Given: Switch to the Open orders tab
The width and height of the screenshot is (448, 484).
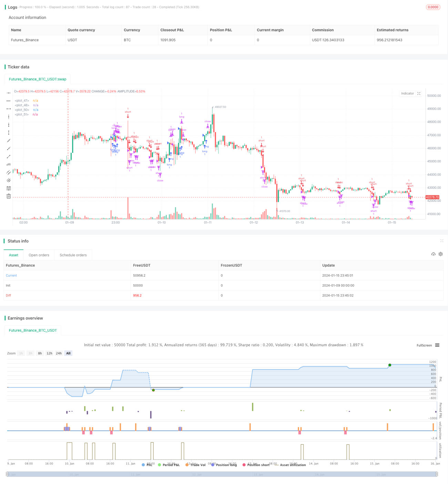Looking at the screenshot, I should (x=39, y=255).
